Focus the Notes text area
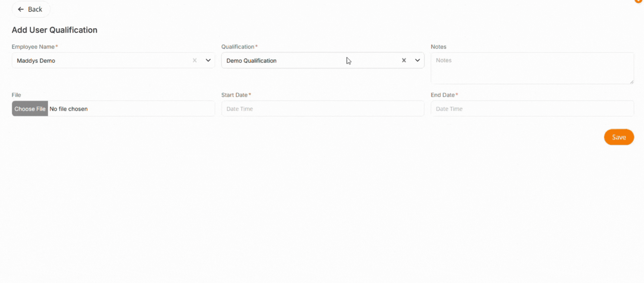Image resolution: width=644 pixels, height=283 pixels. 532,68
